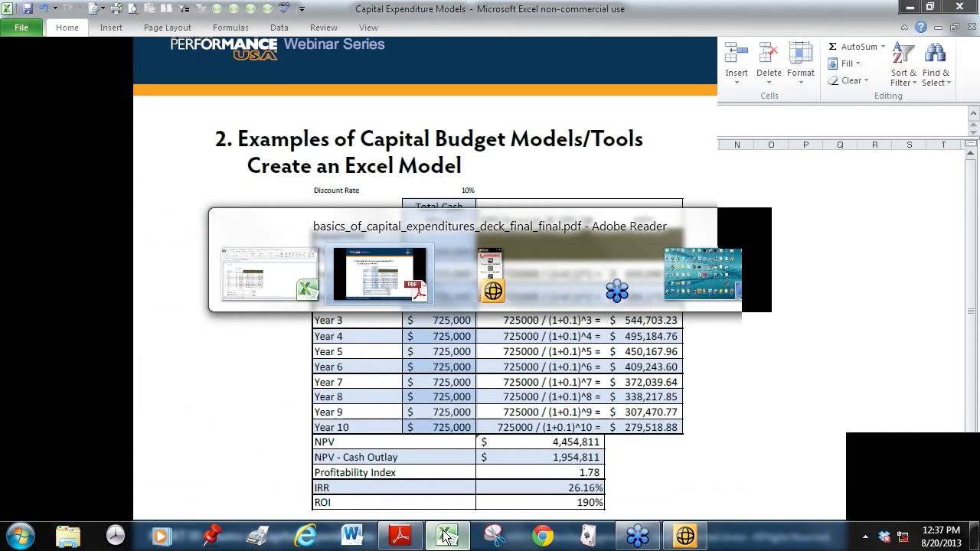Switch to Adobe Reader on taskbar
The width and height of the screenshot is (980, 551).
point(400,536)
